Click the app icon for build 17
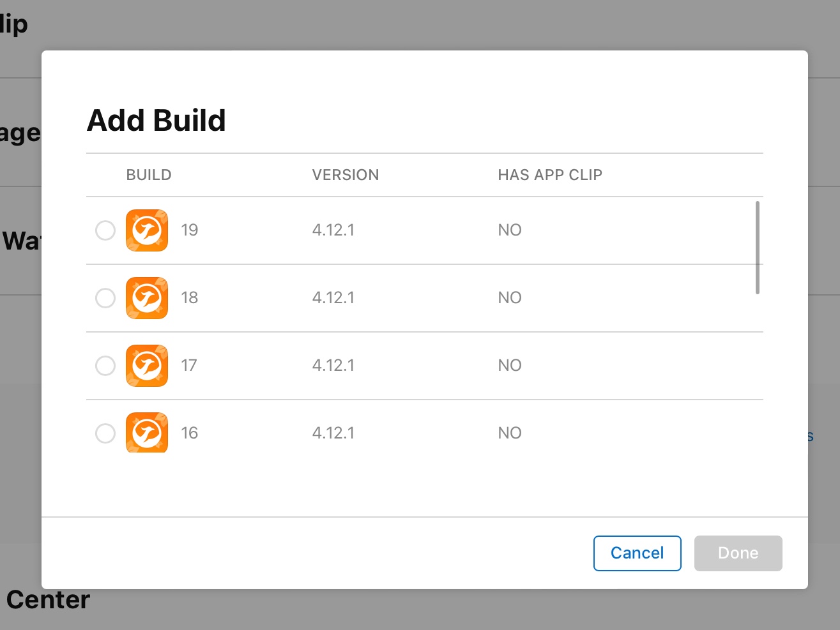840x630 pixels. coord(147,366)
